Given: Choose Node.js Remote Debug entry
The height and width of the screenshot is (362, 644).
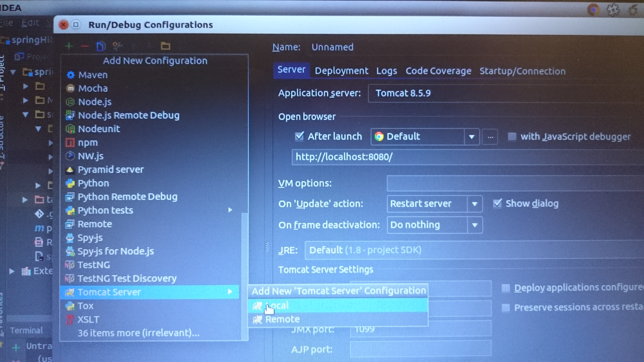Looking at the screenshot, I should point(149,115).
